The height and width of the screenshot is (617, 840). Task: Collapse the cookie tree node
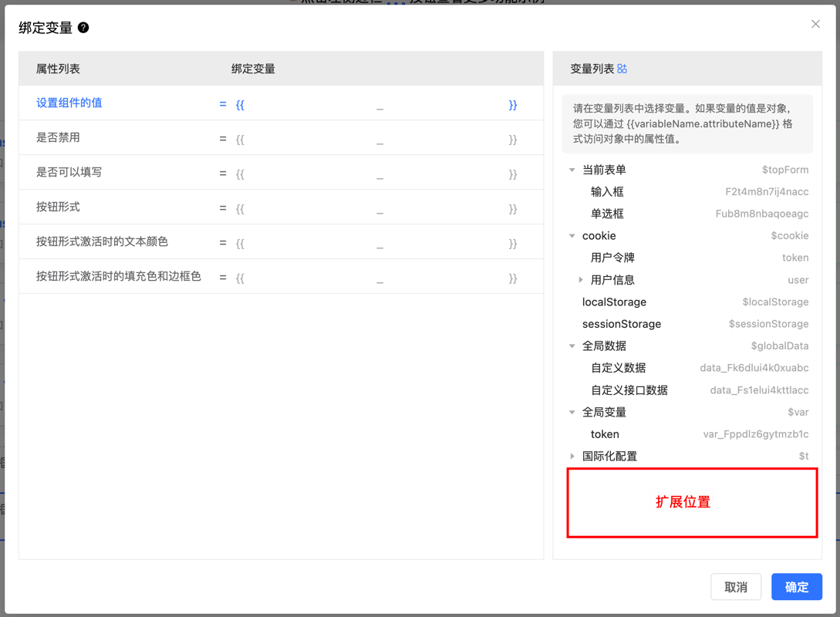coord(572,236)
